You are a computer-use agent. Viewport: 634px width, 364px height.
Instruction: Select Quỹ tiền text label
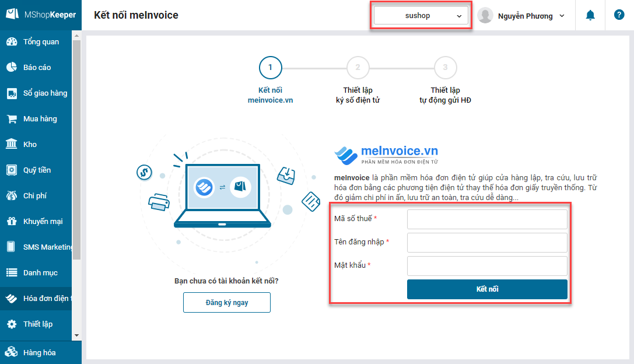[x=37, y=170]
